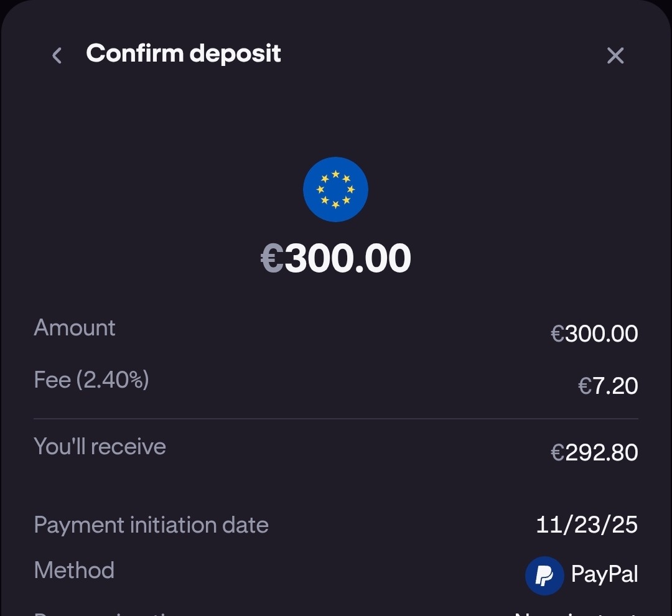The width and height of the screenshot is (672, 616).
Task: Select the €300.00 value in the Amount row
Action: pos(594,334)
